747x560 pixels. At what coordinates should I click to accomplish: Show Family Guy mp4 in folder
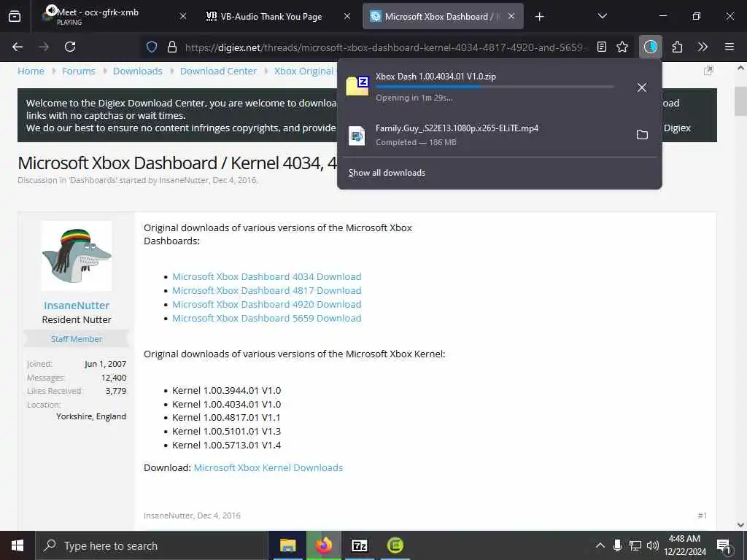642,135
